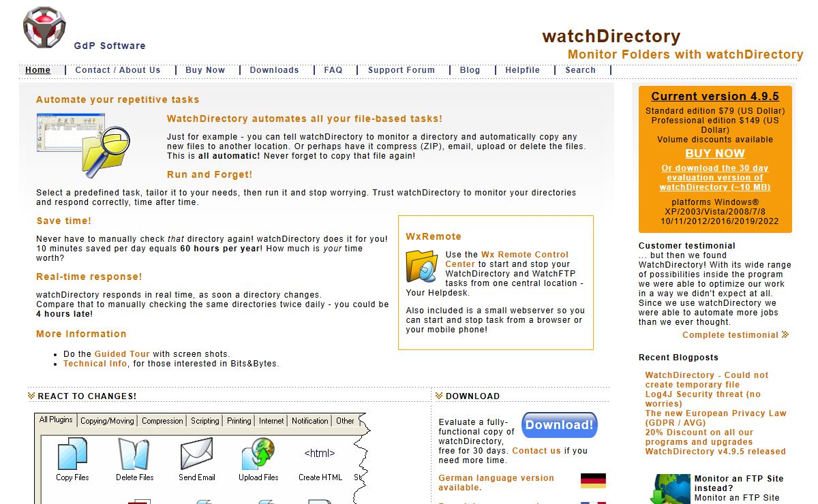Open Log4J Security threat blogpost
The image size is (818, 504).
click(x=703, y=398)
